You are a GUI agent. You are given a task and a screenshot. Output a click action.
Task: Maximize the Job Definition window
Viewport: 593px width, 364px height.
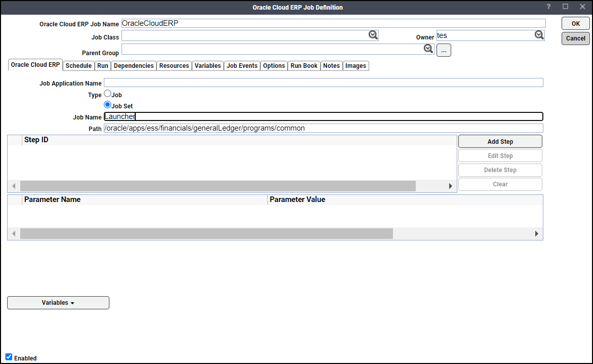point(565,7)
